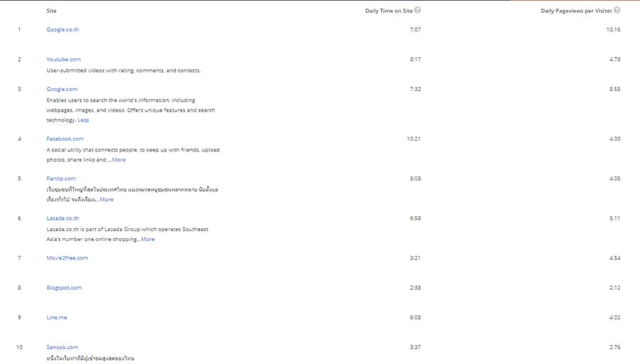Select the 4.00 pageviews value for Facebook.com
This screenshot has height=364, width=640.
click(x=614, y=139)
